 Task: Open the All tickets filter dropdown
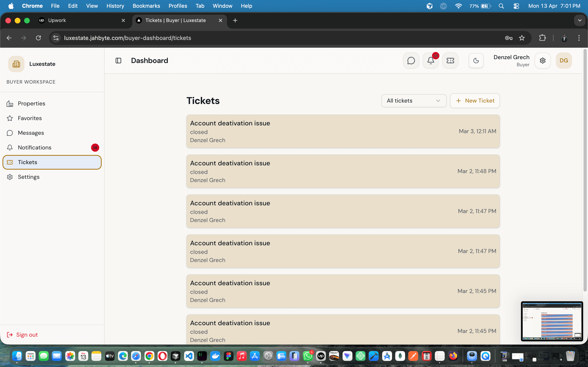tap(414, 101)
